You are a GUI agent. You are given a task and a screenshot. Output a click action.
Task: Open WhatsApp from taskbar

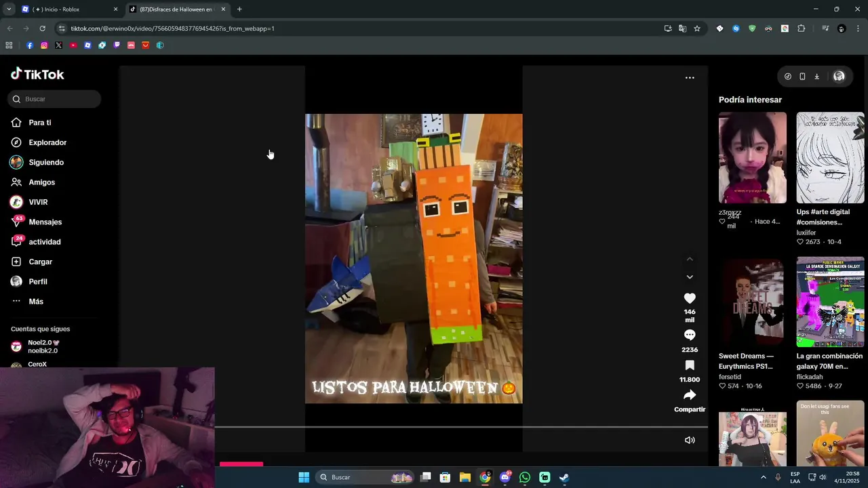[x=525, y=477]
